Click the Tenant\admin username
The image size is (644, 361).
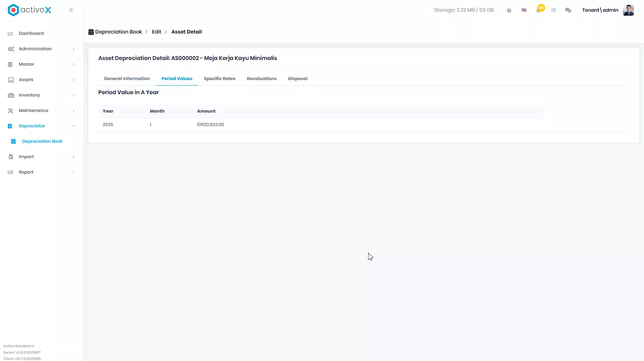pos(600,10)
